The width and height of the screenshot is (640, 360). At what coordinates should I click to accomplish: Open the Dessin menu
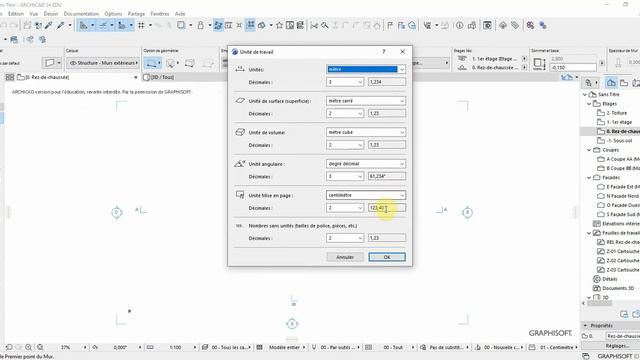[51, 14]
